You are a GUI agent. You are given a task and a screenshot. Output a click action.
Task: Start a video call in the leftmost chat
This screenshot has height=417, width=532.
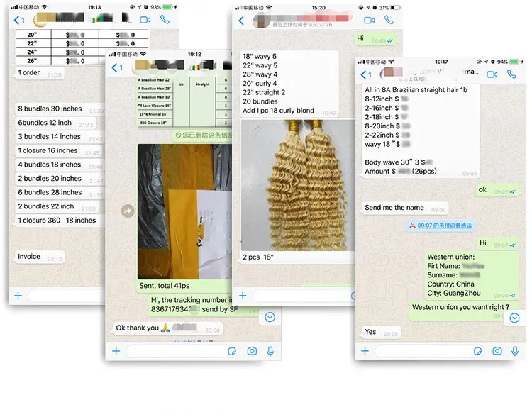[145, 20]
